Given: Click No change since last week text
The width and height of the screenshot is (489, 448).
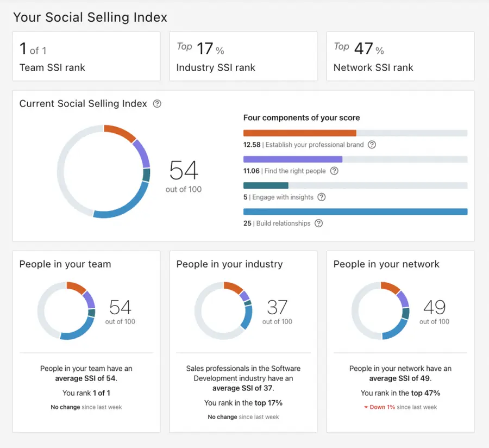Looking at the screenshot, I should pos(86,407).
